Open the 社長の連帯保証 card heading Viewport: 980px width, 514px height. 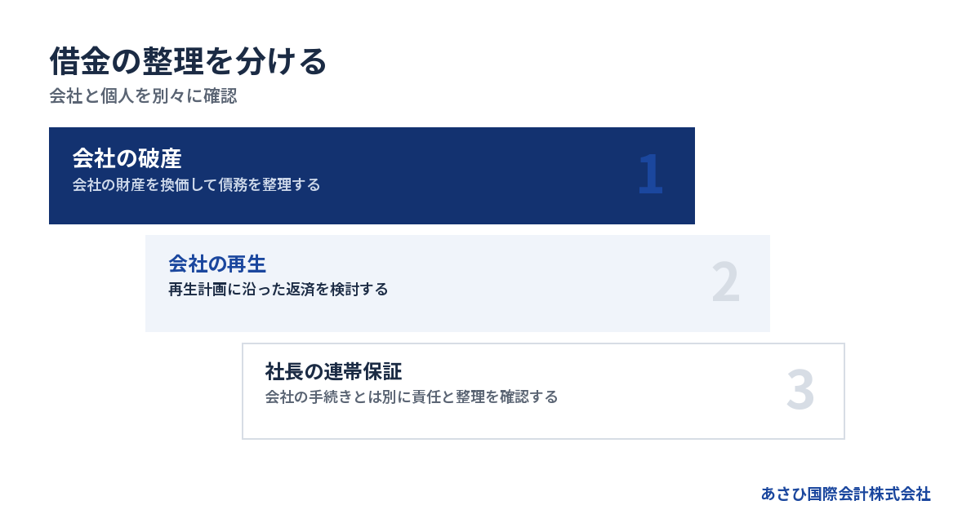[x=333, y=371]
